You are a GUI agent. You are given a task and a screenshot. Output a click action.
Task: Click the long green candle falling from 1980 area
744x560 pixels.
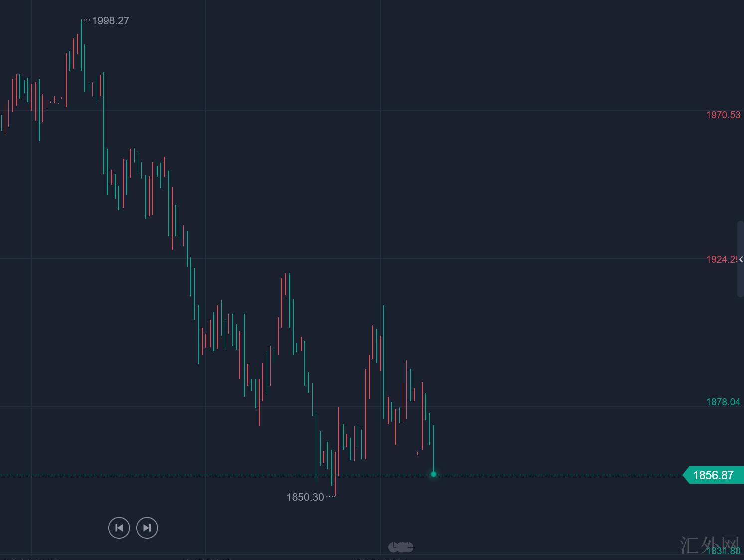tap(104, 125)
